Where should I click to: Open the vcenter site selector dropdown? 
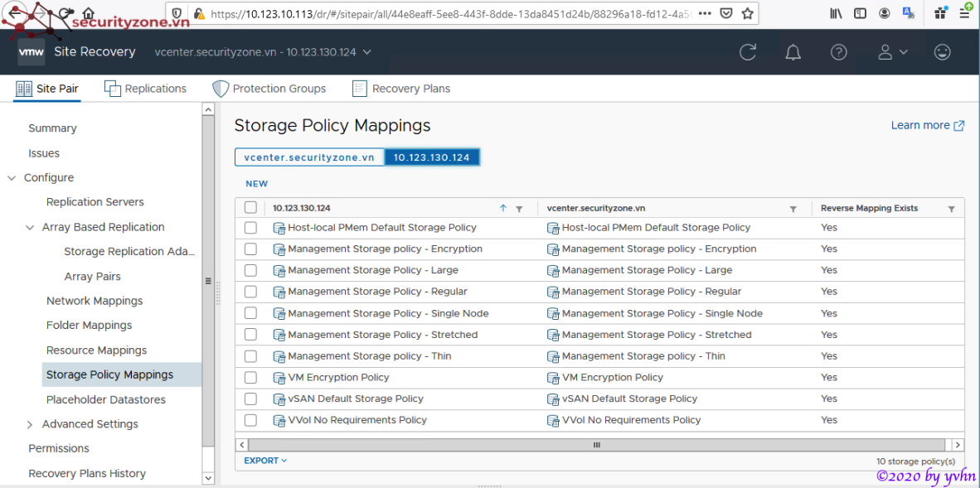point(263,52)
